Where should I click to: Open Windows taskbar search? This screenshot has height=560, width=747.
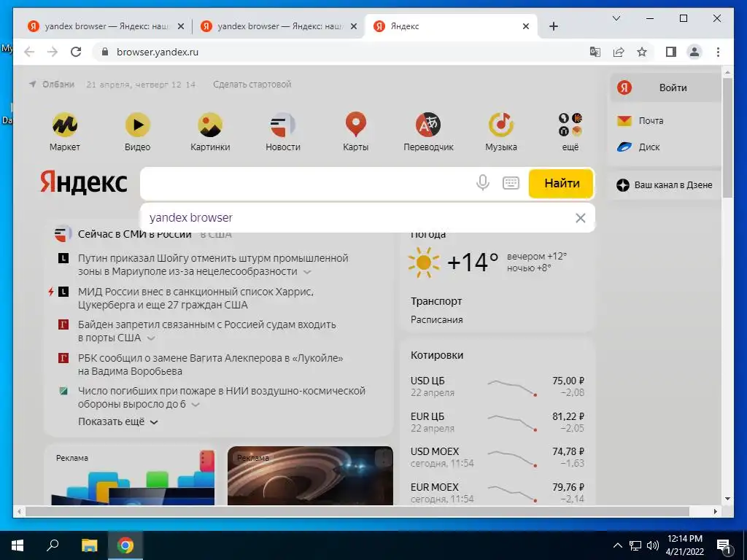point(53,545)
